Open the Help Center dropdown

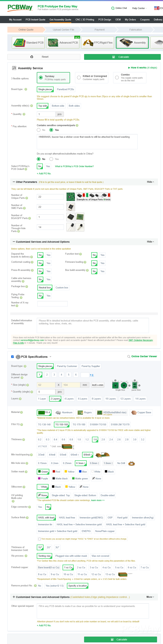(139, 8)
